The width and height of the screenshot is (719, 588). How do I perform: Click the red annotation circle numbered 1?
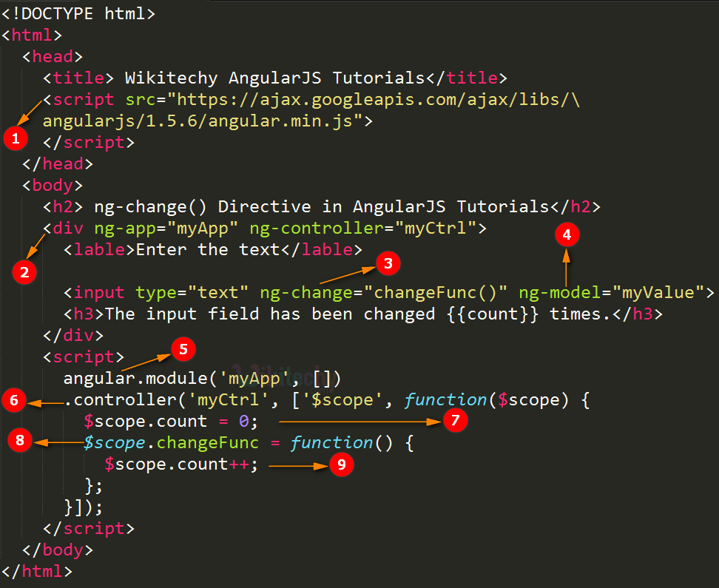point(16,138)
